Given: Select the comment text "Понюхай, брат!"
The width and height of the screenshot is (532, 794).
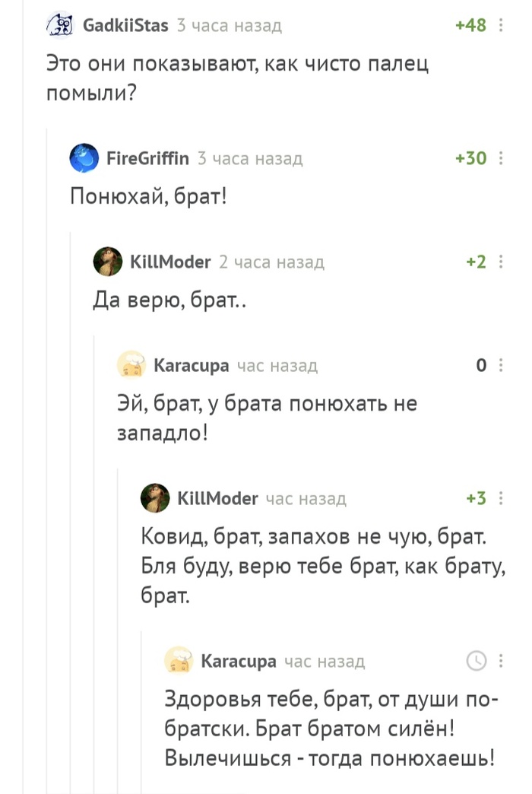Looking at the screenshot, I should click(x=148, y=196).
